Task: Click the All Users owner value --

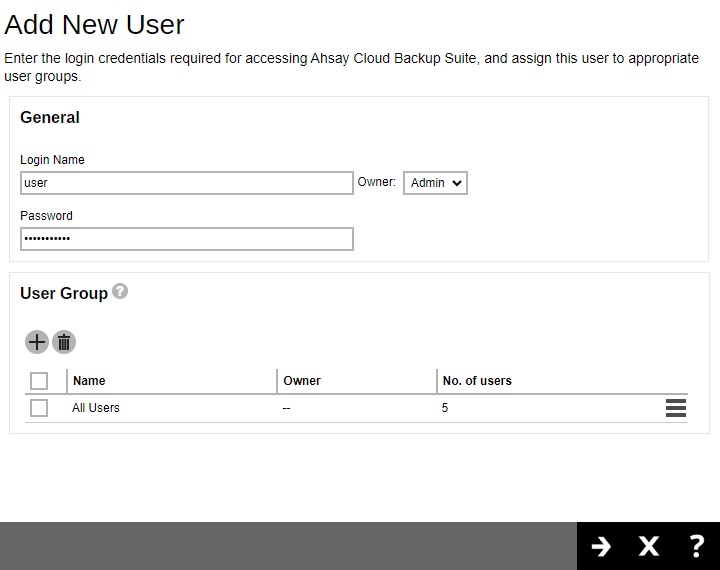Action: [x=286, y=408]
